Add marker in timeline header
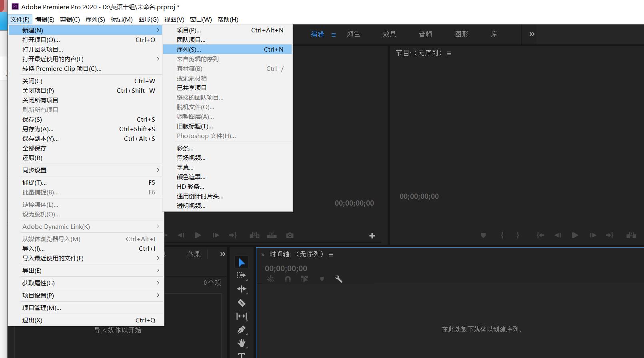This screenshot has width=644, height=358. 322,279
